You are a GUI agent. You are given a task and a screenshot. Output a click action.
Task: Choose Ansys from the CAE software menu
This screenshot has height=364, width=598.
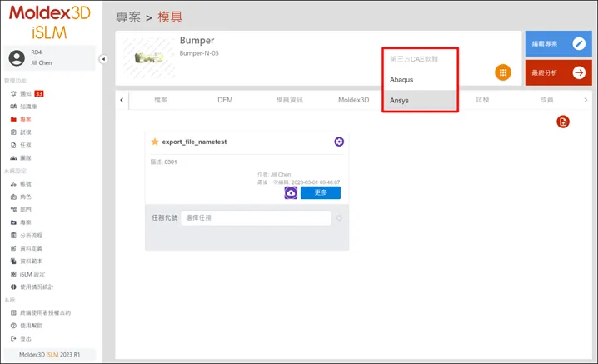pos(420,100)
